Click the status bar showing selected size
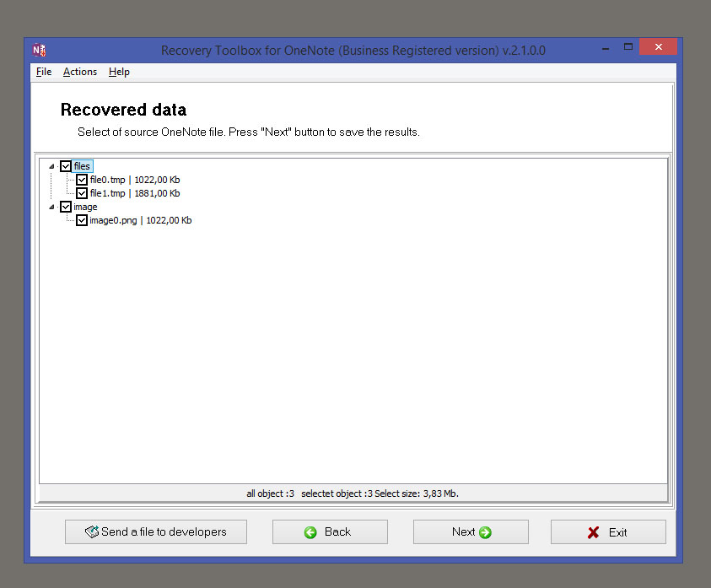 [355, 494]
